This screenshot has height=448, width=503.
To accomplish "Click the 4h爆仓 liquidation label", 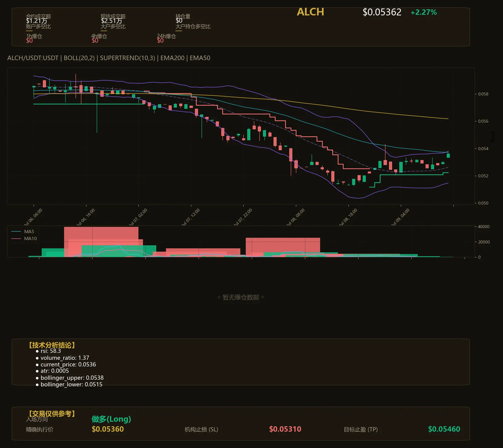I will [x=99, y=36].
